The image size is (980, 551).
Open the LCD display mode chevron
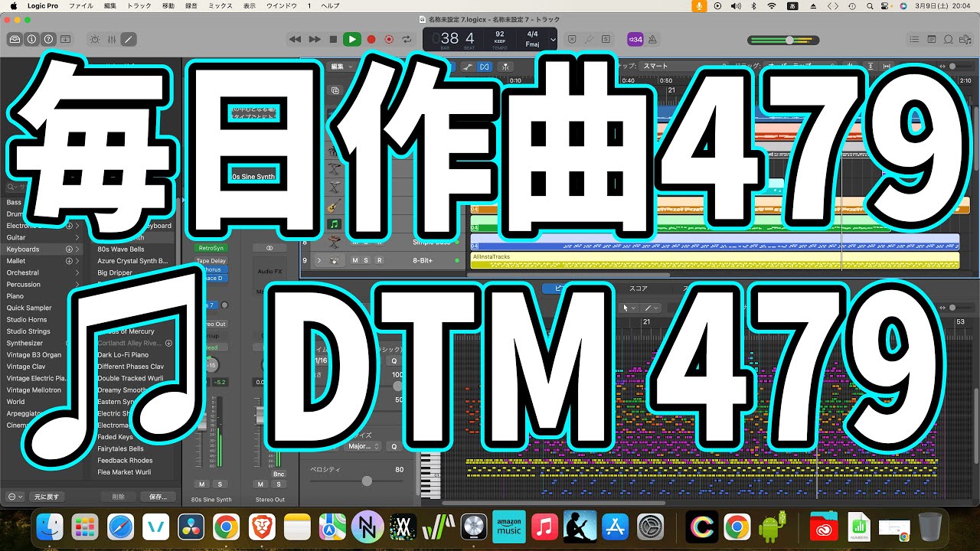pos(553,39)
